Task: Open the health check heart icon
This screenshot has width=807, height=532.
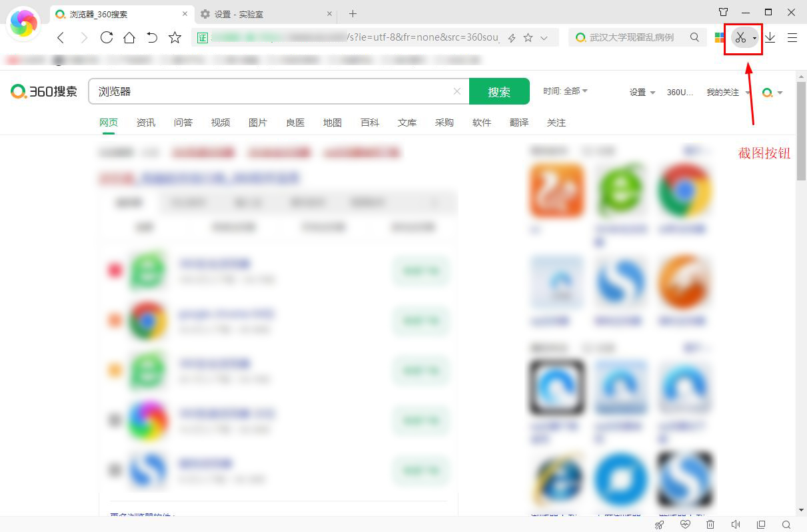Action: pyautogui.click(x=685, y=524)
